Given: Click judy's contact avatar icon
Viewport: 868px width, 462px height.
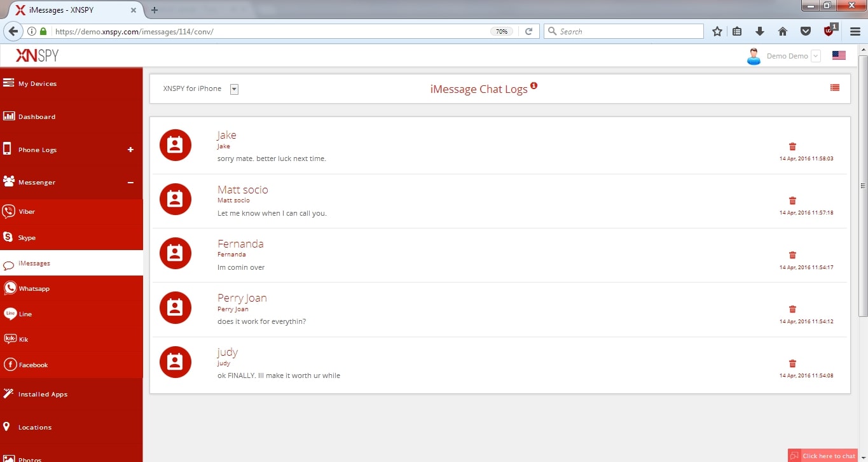Looking at the screenshot, I should [176, 362].
